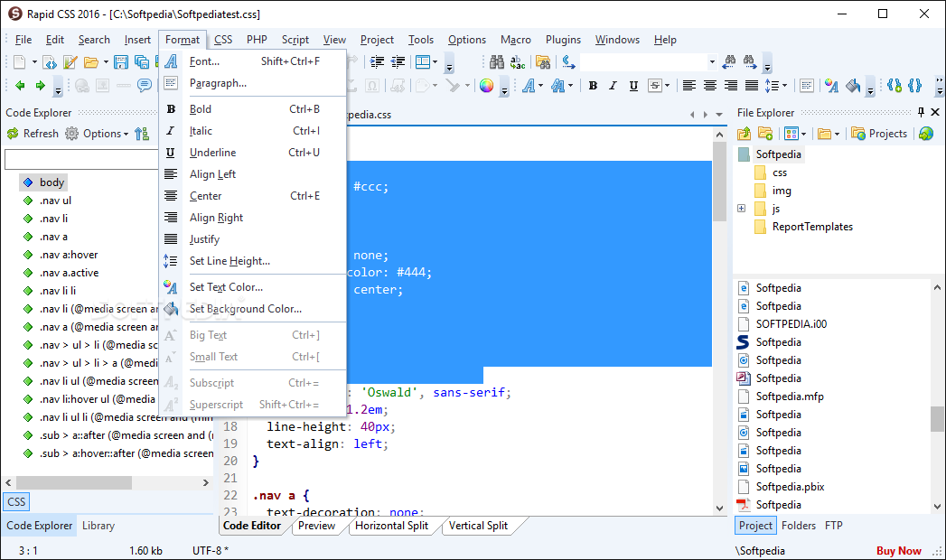Click the Bold B toolbar icon
This screenshot has width=946, height=560.
coord(593,86)
